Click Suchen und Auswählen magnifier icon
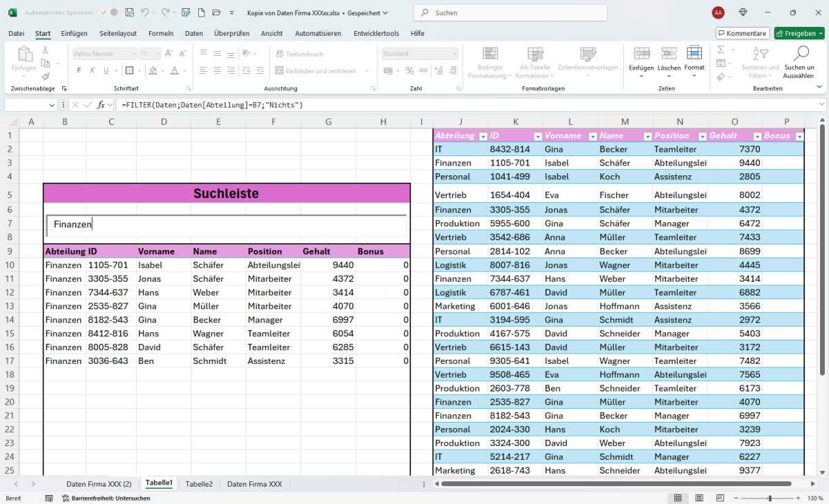Viewport: 829px width, 504px height. coord(801,53)
